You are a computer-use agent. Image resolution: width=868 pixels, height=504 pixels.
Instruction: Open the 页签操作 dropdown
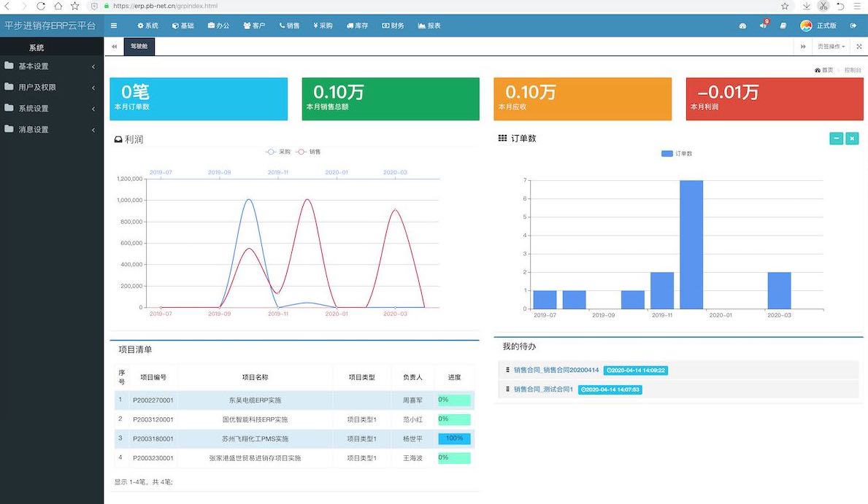[831, 47]
